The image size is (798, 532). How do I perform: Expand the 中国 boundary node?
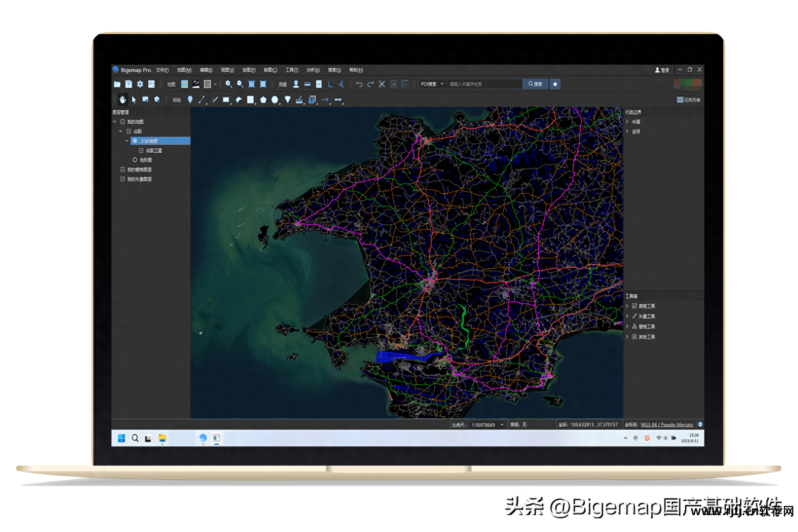[627, 122]
